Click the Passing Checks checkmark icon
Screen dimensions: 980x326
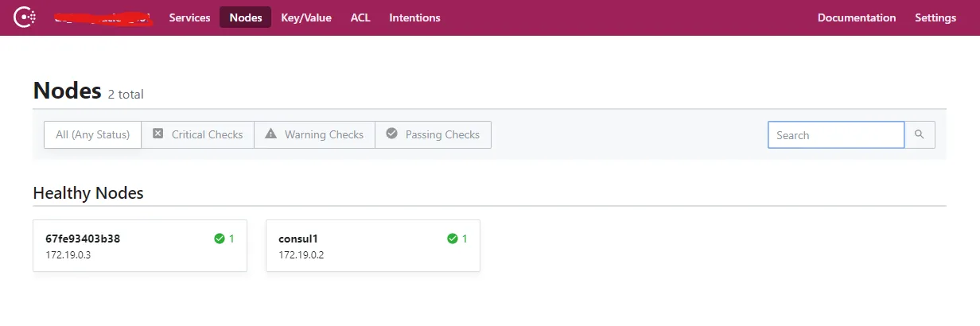391,134
